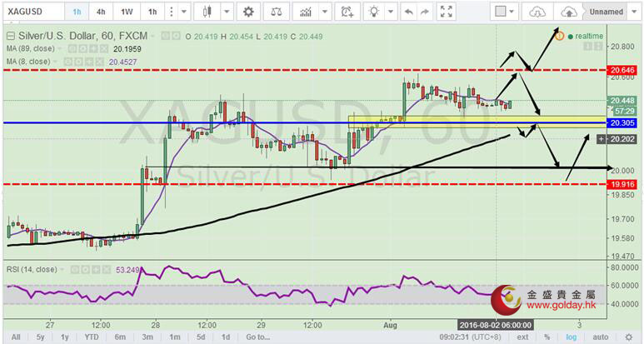
Task: Click the undo arrow in toolbar
Action: pyautogui.click(x=408, y=12)
